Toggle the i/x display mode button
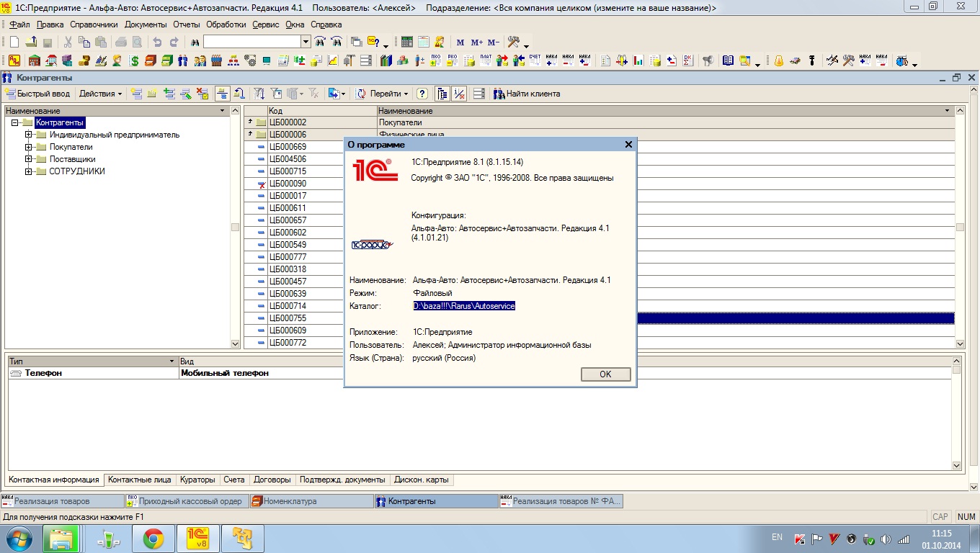The height and width of the screenshot is (553, 980). (x=459, y=94)
